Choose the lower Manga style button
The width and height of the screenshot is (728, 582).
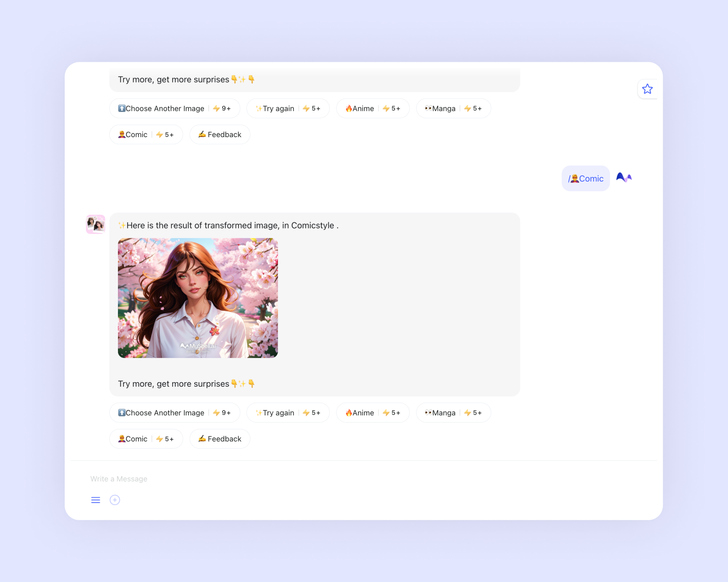(454, 412)
